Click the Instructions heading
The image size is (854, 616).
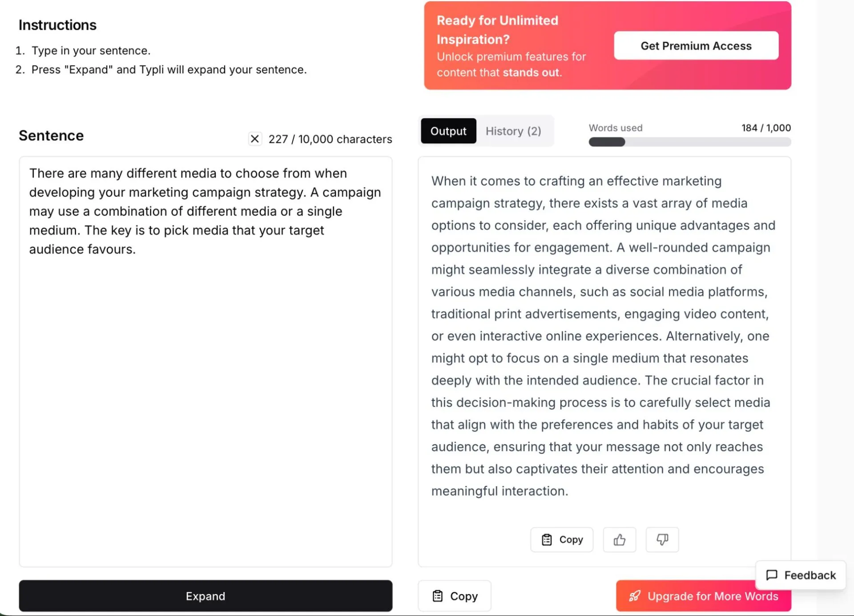point(57,25)
